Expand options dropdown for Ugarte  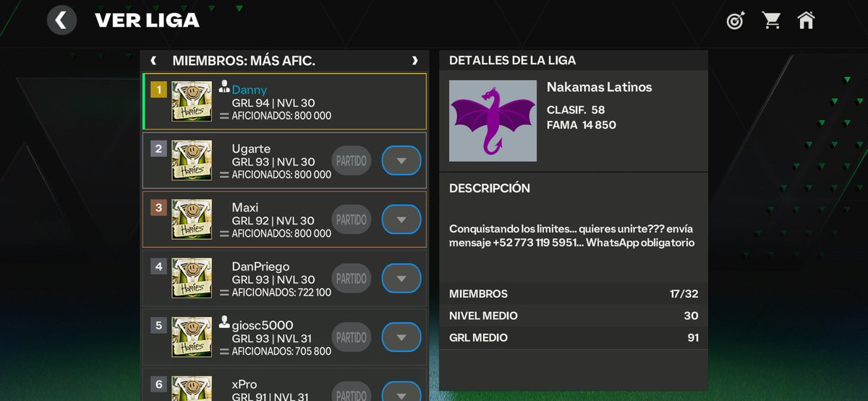pos(401,161)
